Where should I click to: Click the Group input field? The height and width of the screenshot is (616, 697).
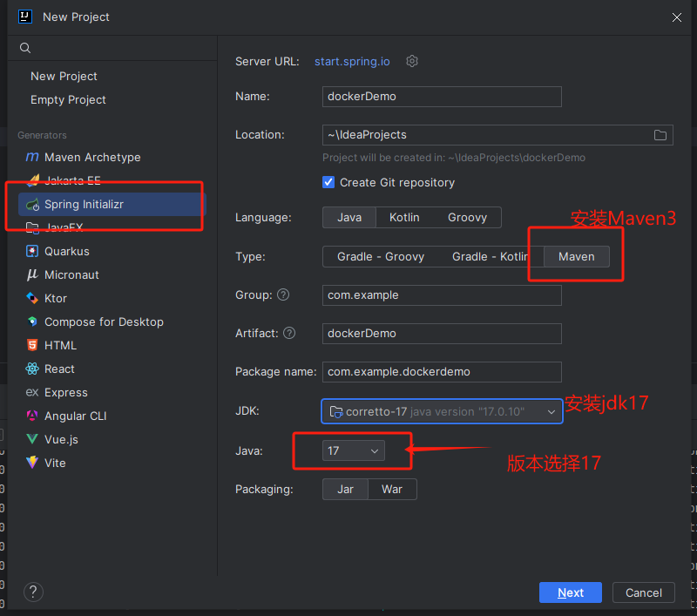442,295
